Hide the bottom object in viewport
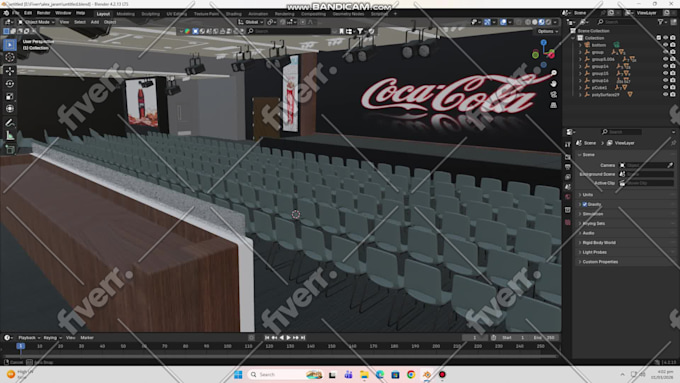This screenshot has height=383, width=680. click(x=666, y=45)
